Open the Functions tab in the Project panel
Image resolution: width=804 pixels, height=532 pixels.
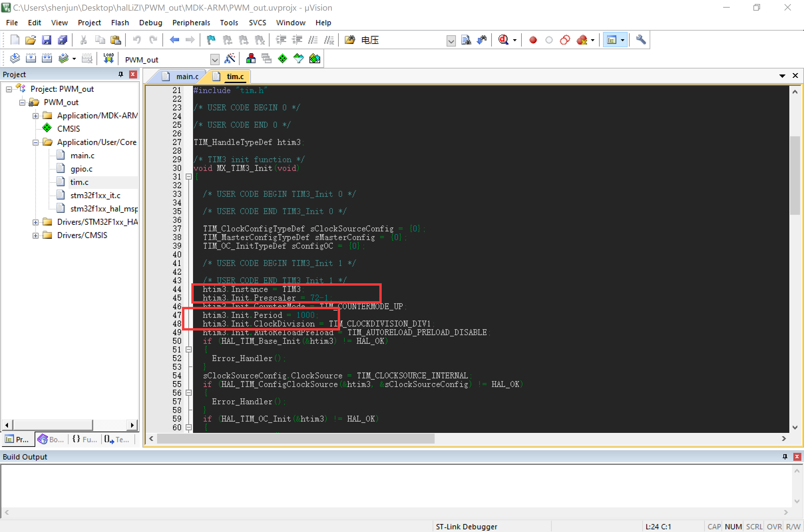click(85, 439)
